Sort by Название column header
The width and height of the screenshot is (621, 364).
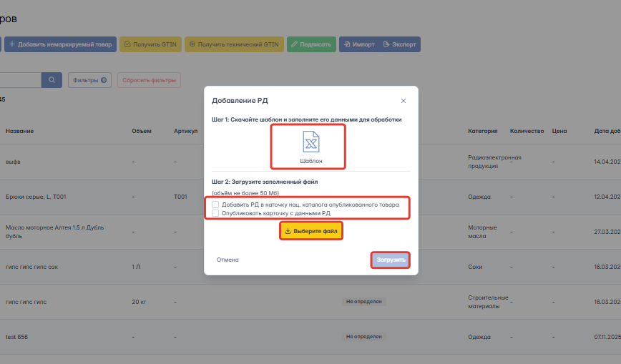point(19,131)
